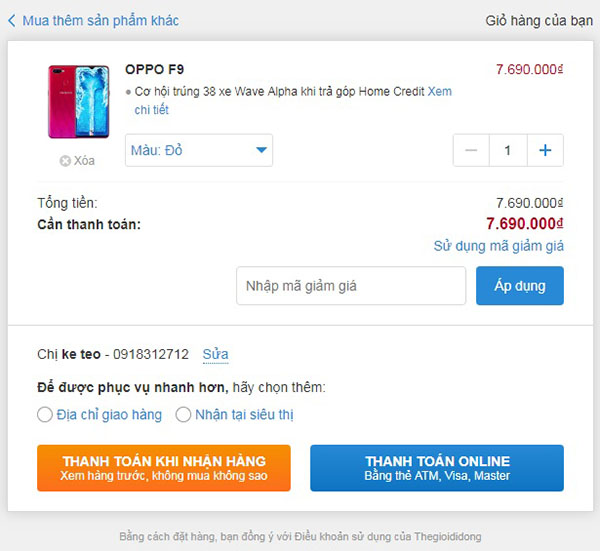Click THANH TOÁN KHI NHẬN HÀNG button
Screen dimensions: 600x551
(x=164, y=467)
